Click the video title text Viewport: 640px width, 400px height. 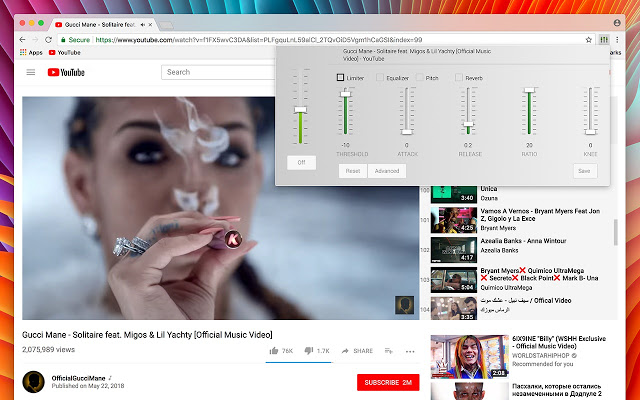(x=147, y=335)
